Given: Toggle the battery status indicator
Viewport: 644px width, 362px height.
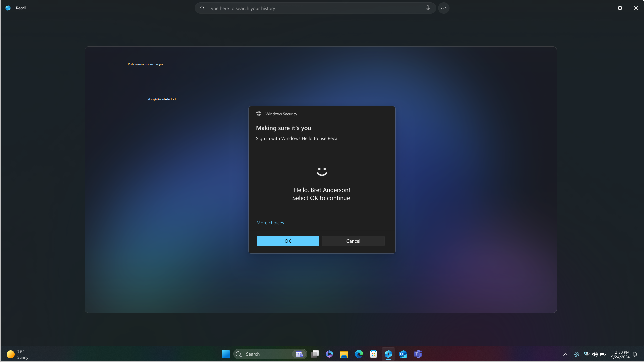Looking at the screenshot, I should 603,354.
